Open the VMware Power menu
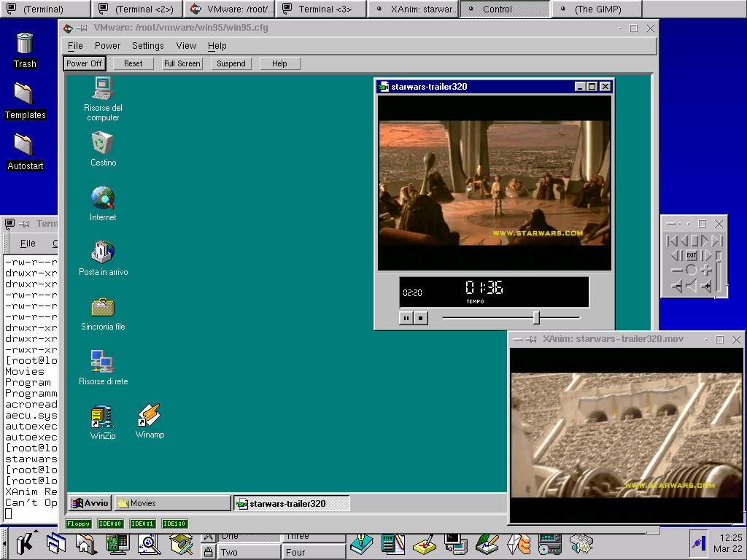This screenshot has height=560, width=747. 107,45
